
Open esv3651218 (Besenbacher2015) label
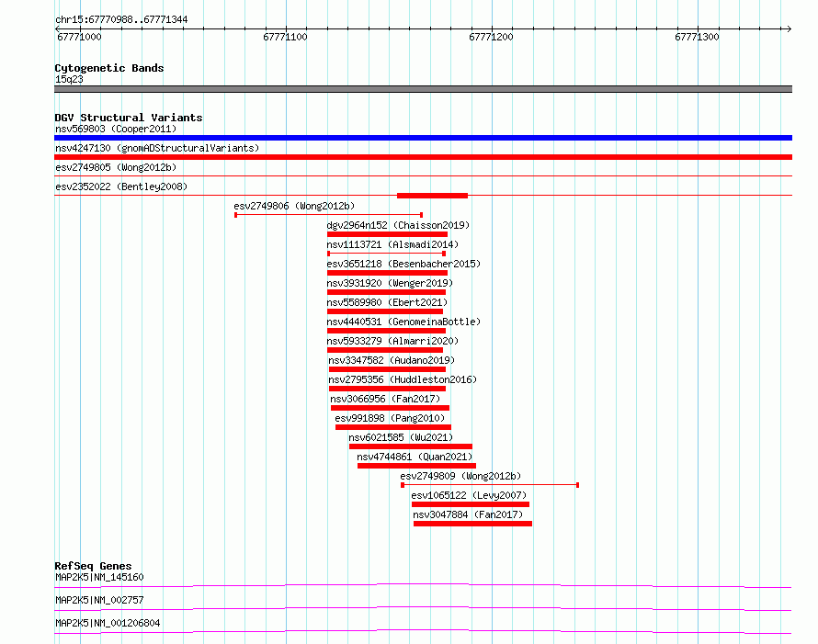click(403, 264)
